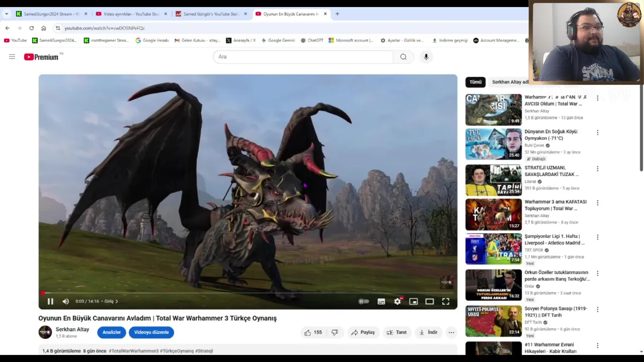This screenshot has width=644, height=362.
Task: Go back with browser back arrow
Action: point(8,28)
